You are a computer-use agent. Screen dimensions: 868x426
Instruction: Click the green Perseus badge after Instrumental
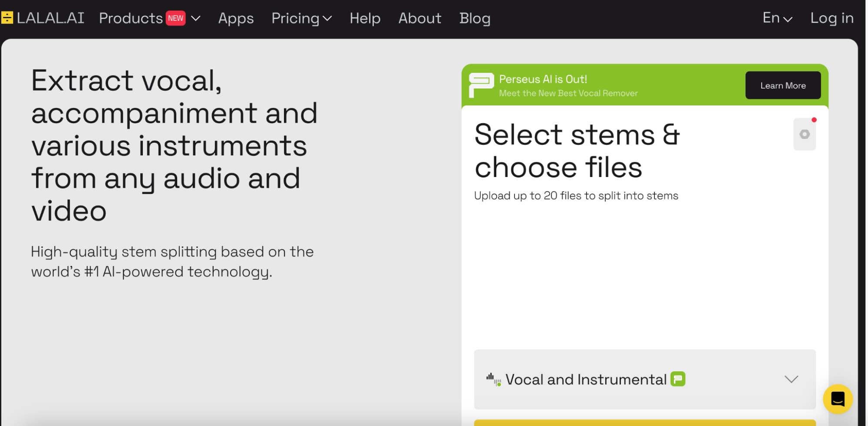678,379
